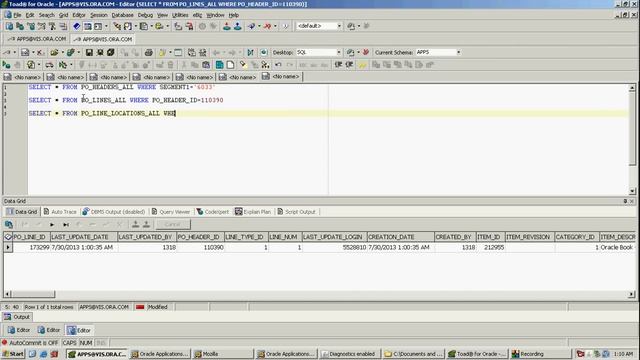Click the open folder icon in editor toolbar
The height and width of the screenshot is (360, 640).
click(54, 52)
